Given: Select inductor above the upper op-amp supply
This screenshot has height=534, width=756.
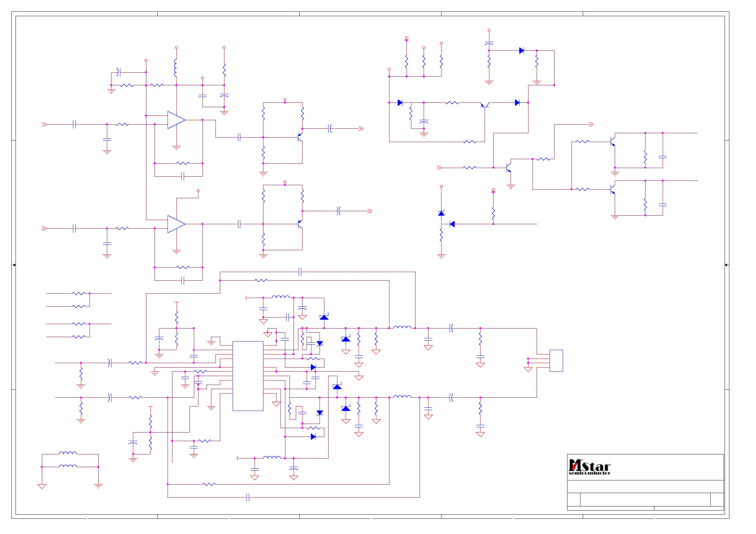Looking at the screenshot, I should [176, 68].
